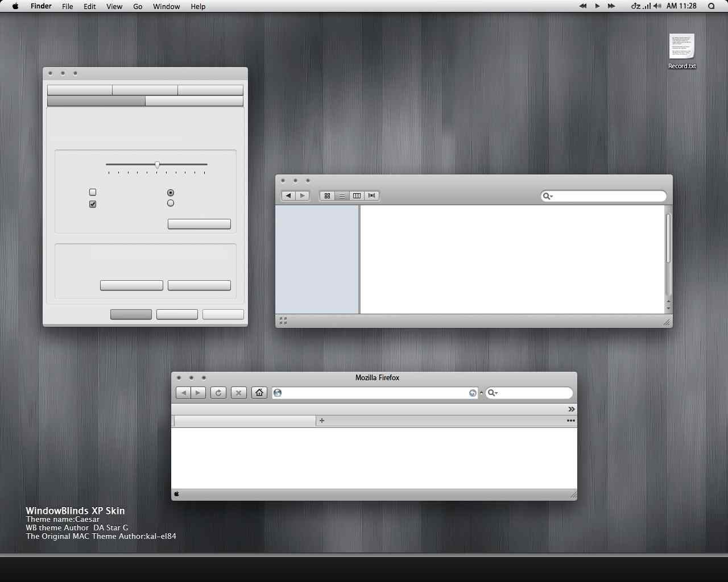Click the slider thumb in the dialog
728x582 pixels.
click(158, 165)
